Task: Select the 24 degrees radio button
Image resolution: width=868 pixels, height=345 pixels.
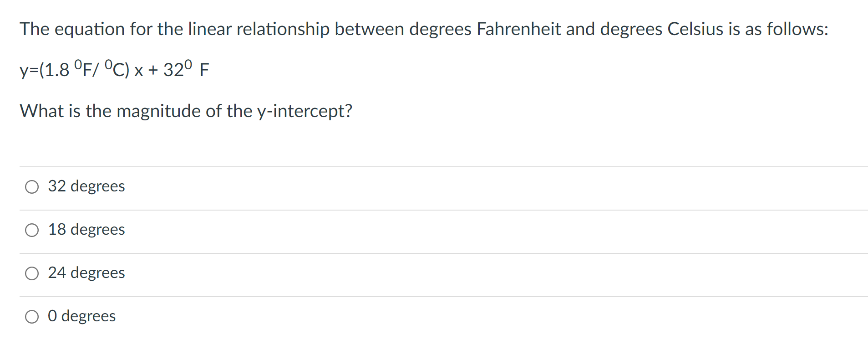Action: coord(31,273)
